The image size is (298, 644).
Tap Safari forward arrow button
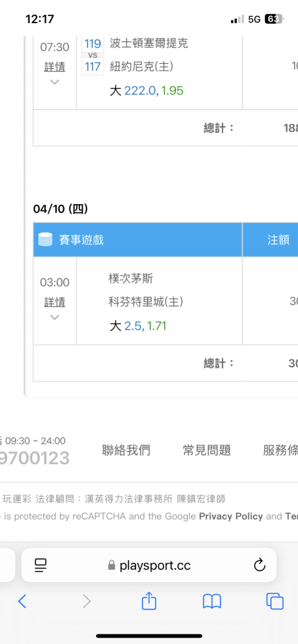coord(86,601)
